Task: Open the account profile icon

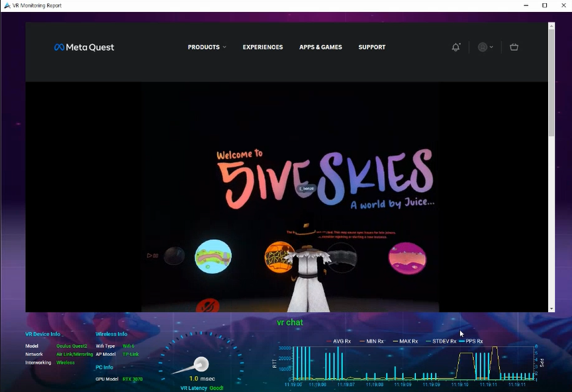Action: pyautogui.click(x=483, y=47)
